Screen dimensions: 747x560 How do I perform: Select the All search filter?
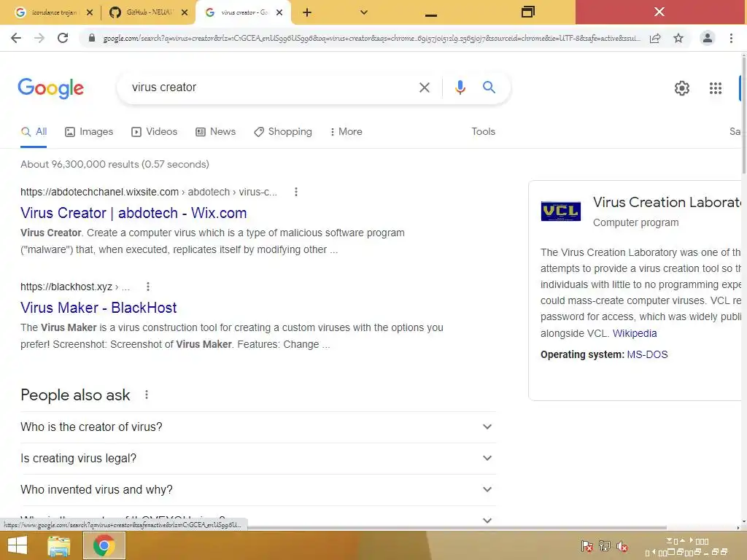tap(34, 132)
